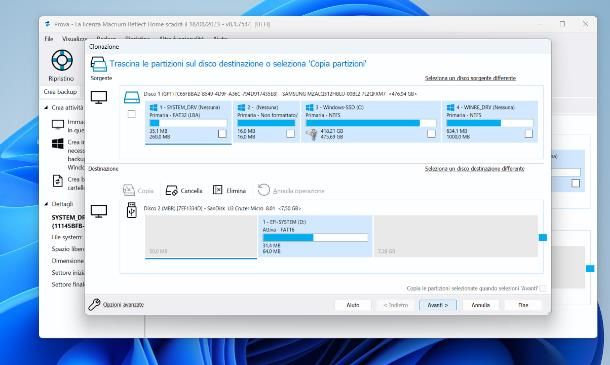Click the Windows image icon in main sidebar
The width and height of the screenshot is (610, 365).
tap(58, 144)
